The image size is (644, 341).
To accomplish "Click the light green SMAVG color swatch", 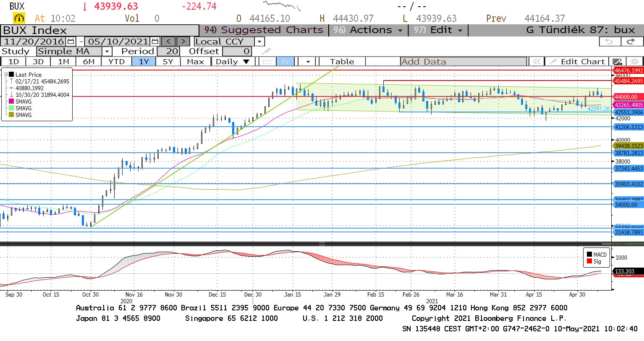I will coord(11,108).
